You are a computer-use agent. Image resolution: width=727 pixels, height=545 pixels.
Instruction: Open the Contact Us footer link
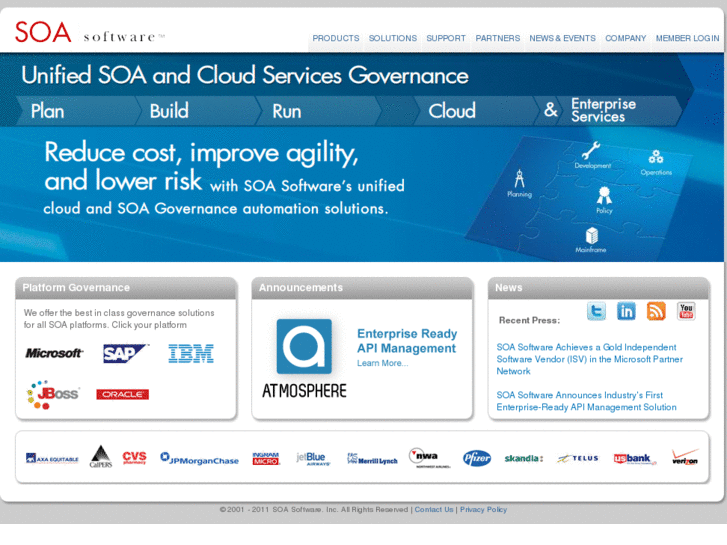[x=434, y=509]
